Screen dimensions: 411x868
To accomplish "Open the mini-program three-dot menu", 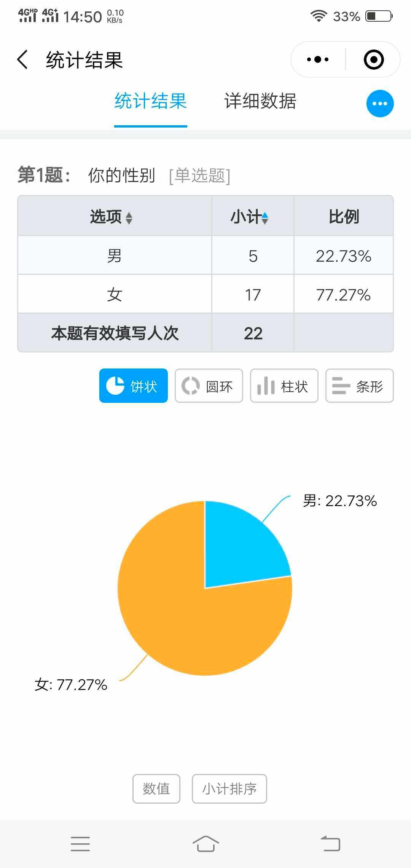I will (318, 60).
